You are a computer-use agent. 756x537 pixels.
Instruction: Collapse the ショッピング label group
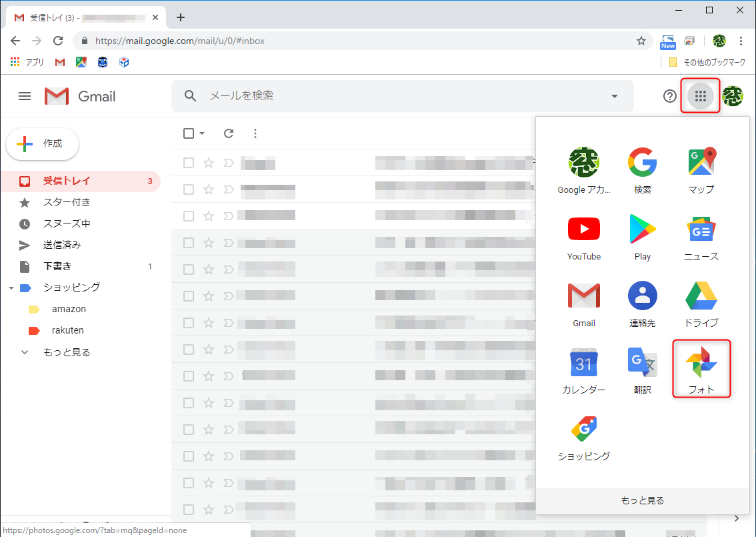[10, 288]
